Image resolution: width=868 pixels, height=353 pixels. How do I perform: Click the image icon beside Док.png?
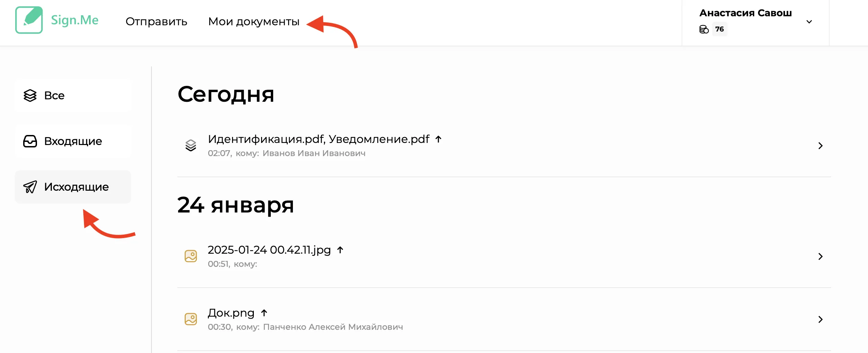(x=191, y=319)
